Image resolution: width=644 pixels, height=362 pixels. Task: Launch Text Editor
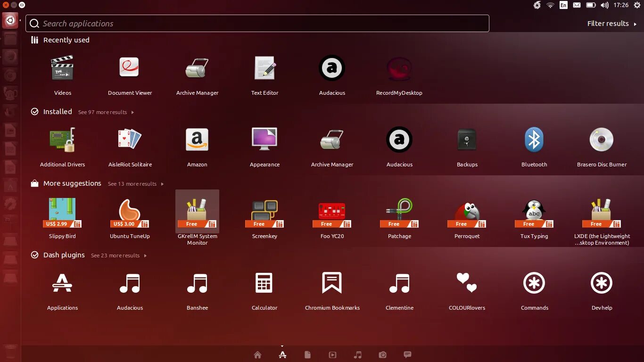click(x=264, y=74)
